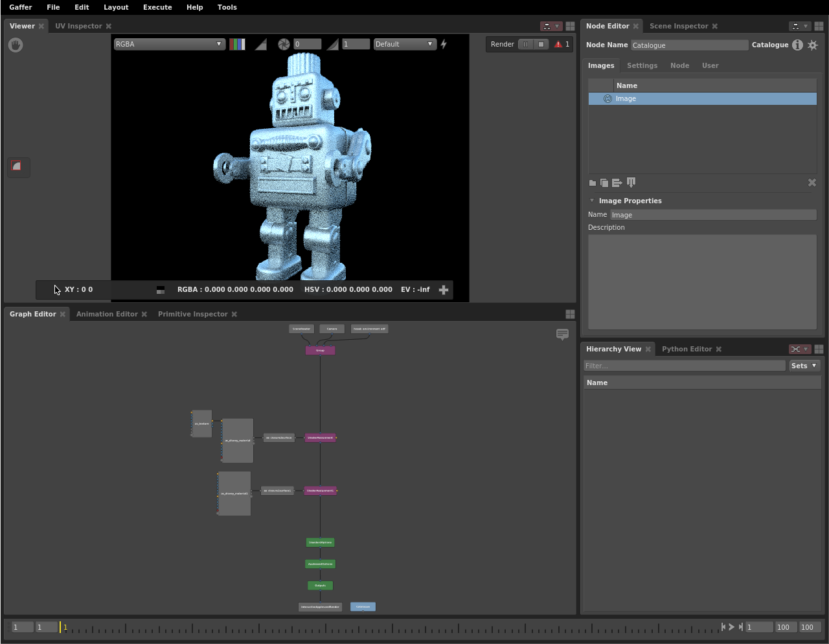Image resolution: width=829 pixels, height=644 pixels.
Task: Click the yellow frame 1 marker on timeline
Action: click(x=60, y=627)
